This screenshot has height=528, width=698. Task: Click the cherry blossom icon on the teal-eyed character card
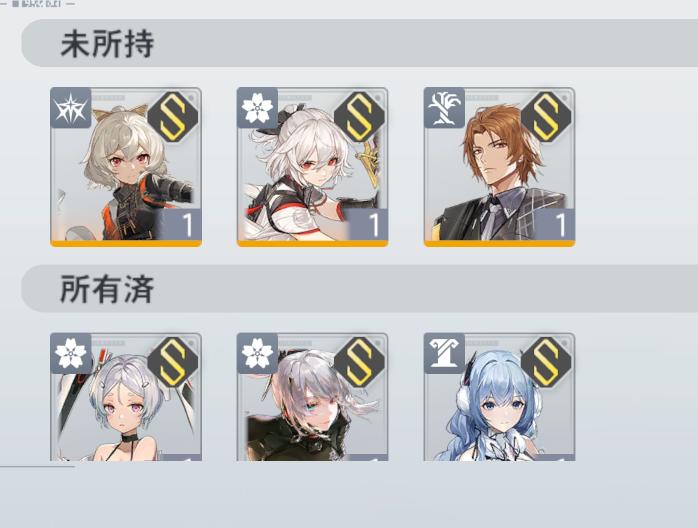click(257, 353)
